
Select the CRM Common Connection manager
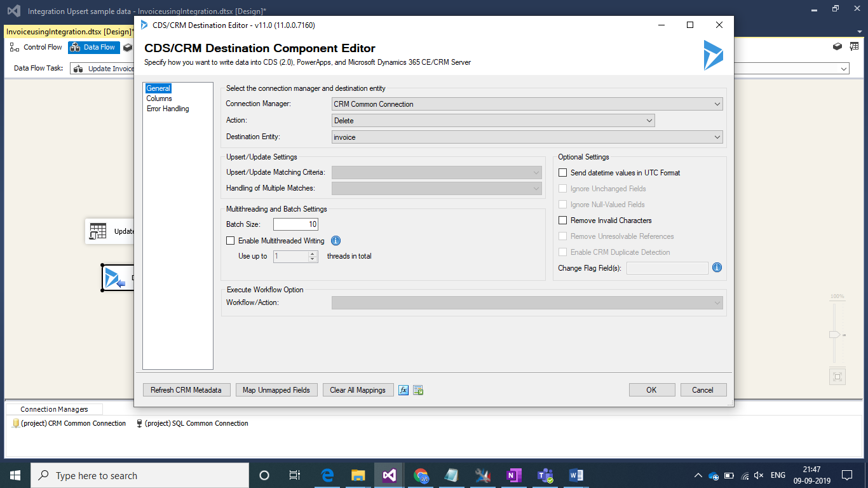click(x=69, y=423)
